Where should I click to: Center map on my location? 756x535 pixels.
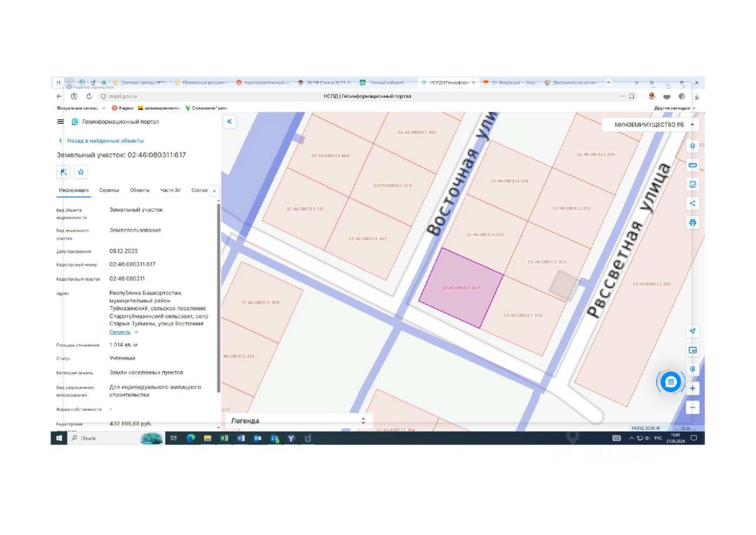693,330
